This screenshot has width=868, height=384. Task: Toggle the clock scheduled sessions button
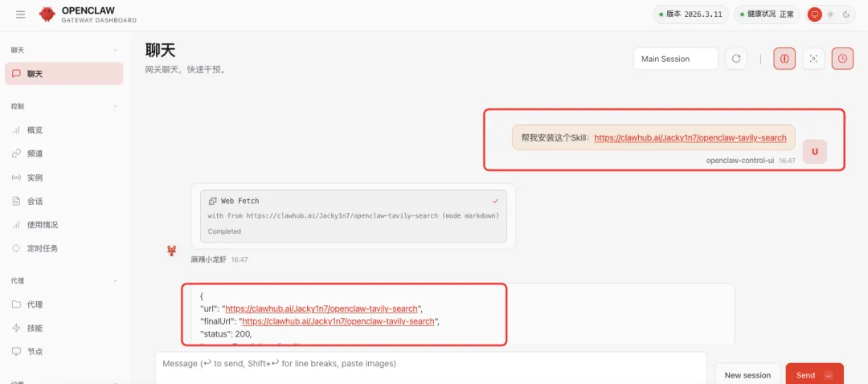coord(842,59)
